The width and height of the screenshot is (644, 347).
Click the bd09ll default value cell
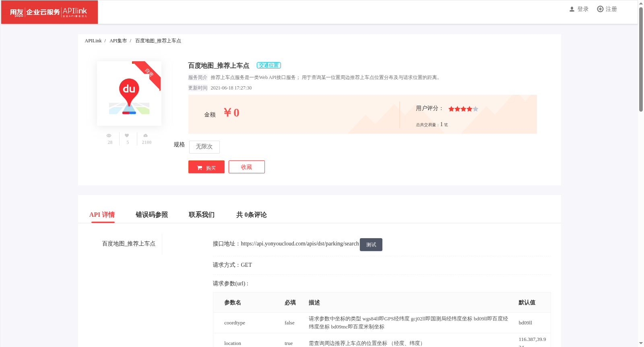click(525, 323)
